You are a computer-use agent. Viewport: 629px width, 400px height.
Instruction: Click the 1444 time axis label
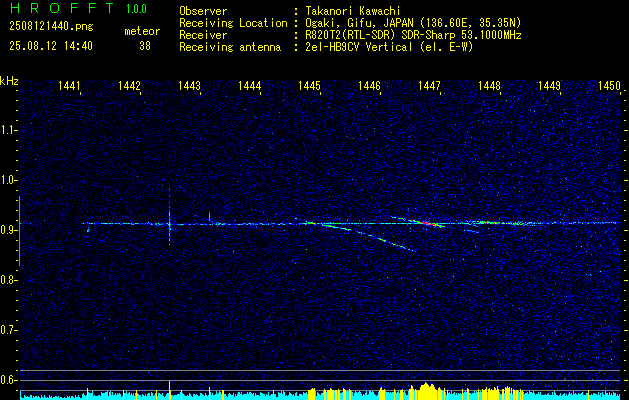(250, 86)
